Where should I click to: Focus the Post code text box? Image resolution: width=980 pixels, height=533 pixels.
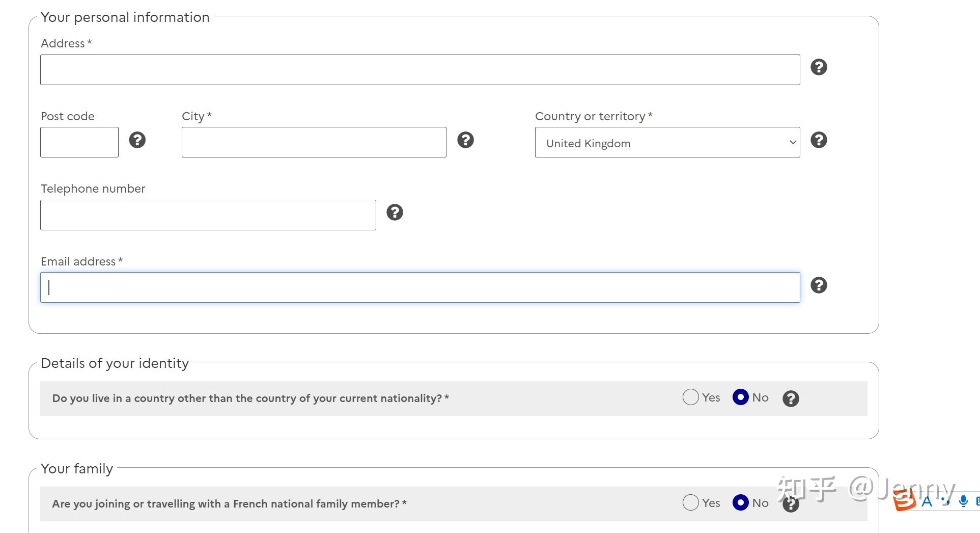[x=79, y=142]
